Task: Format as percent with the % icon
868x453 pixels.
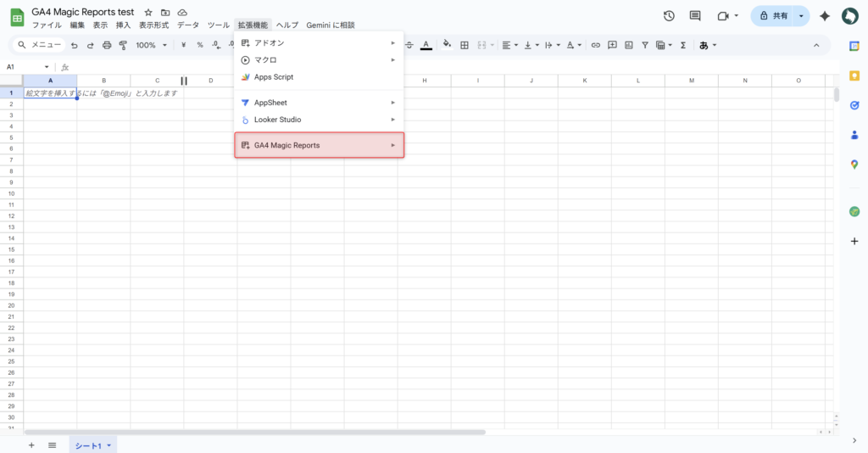Action: click(200, 46)
